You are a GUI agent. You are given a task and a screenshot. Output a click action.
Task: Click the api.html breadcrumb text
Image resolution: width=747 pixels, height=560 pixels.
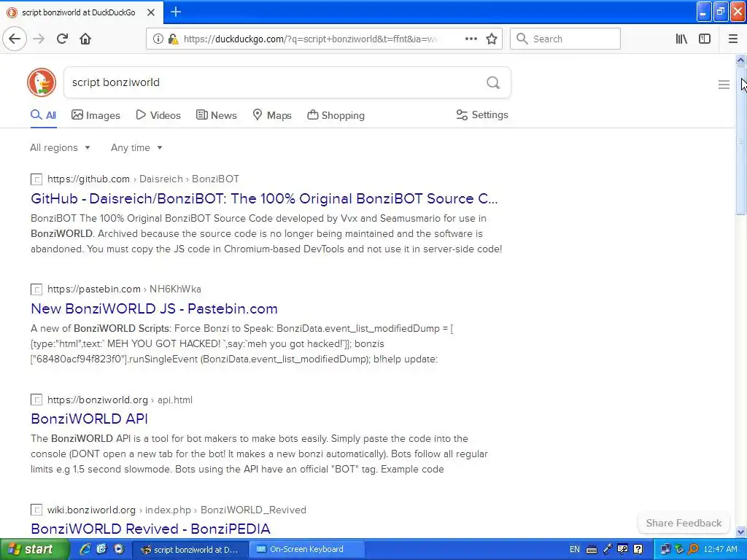click(x=175, y=400)
